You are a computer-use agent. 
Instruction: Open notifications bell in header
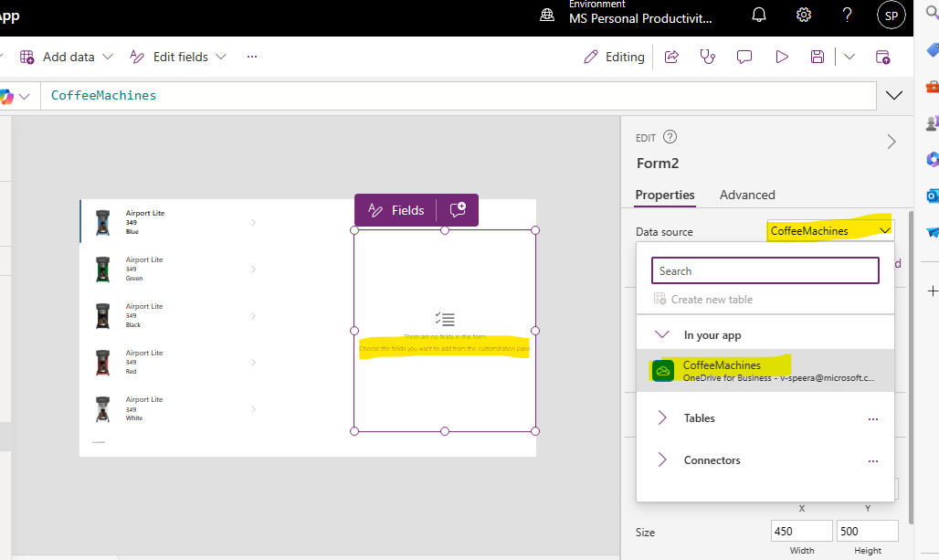pyautogui.click(x=759, y=15)
